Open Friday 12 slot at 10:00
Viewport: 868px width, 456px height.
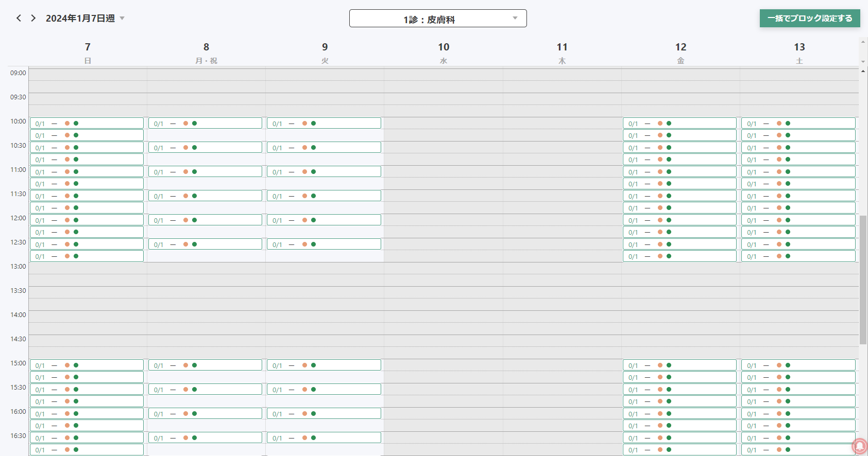tap(679, 123)
